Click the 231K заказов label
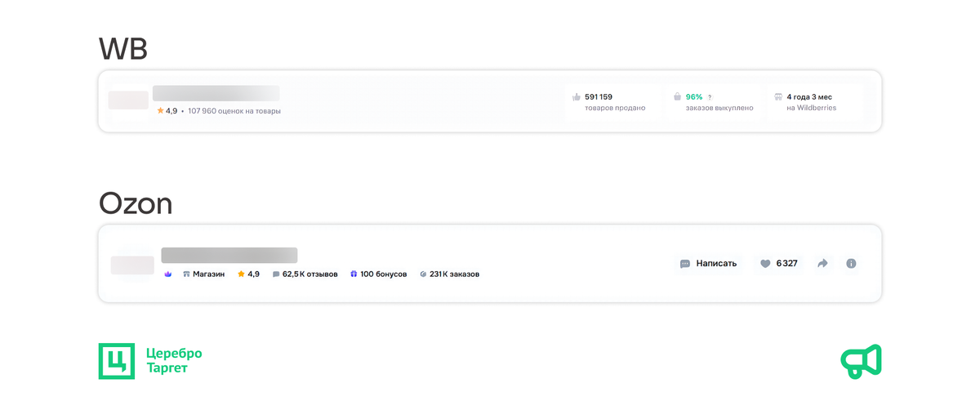This screenshot has height=410, width=980. pos(449,274)
